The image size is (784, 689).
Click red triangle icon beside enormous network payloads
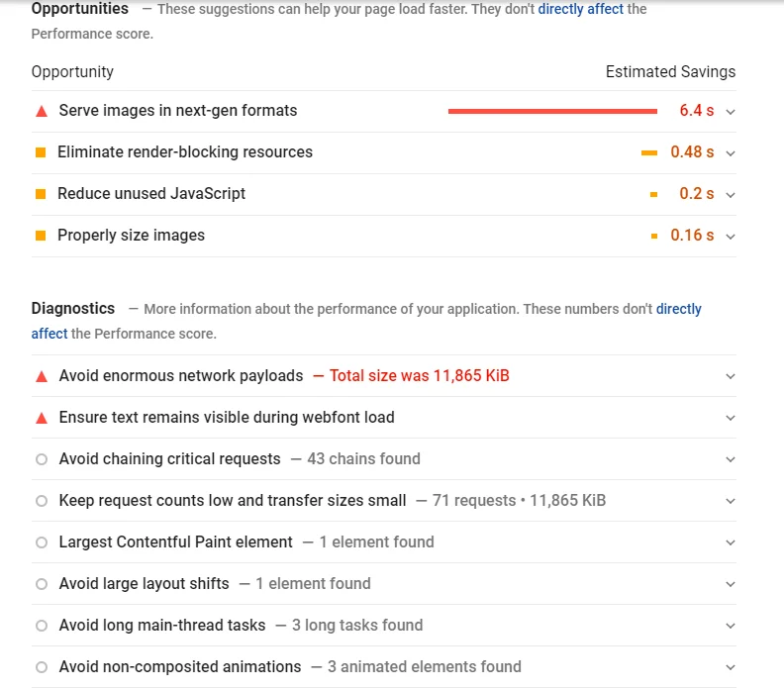point(42,376)
